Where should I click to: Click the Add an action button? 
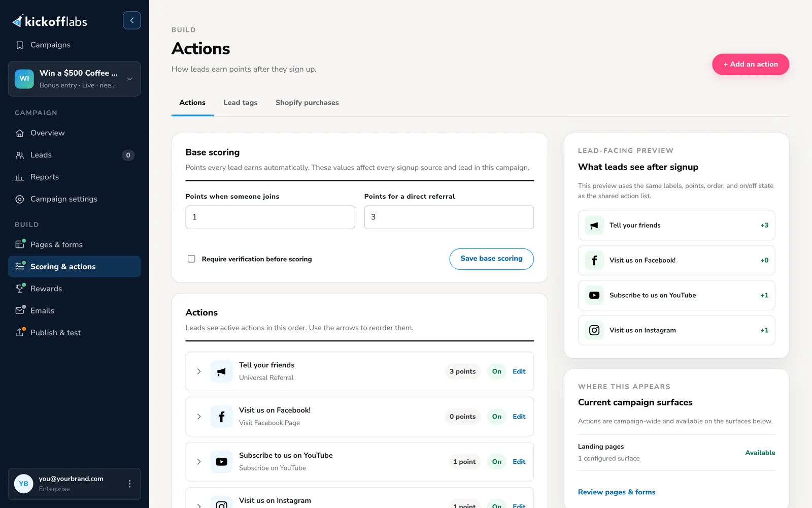coord(751,65)
